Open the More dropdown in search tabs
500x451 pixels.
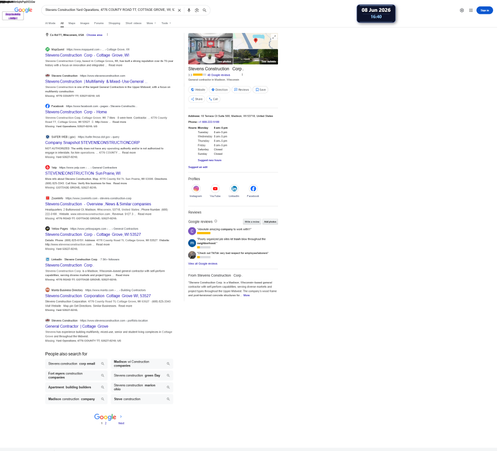151,23
